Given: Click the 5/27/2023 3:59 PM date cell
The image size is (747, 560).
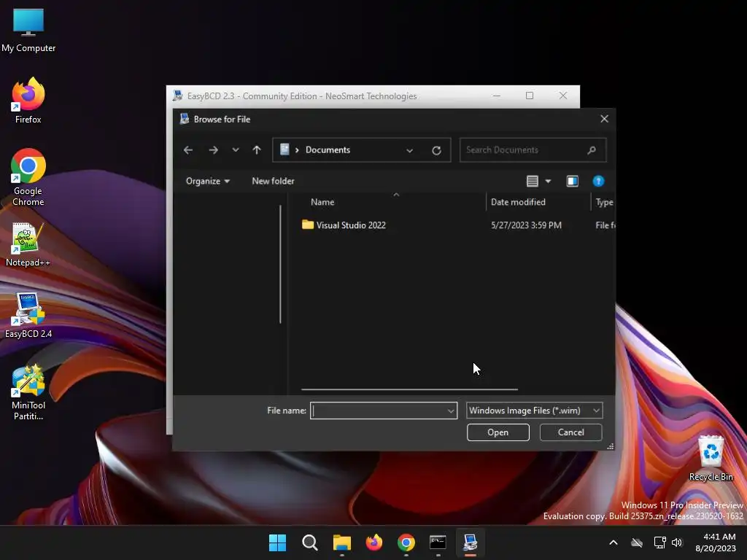Looking at the screenshot, I should click(526, 225).
